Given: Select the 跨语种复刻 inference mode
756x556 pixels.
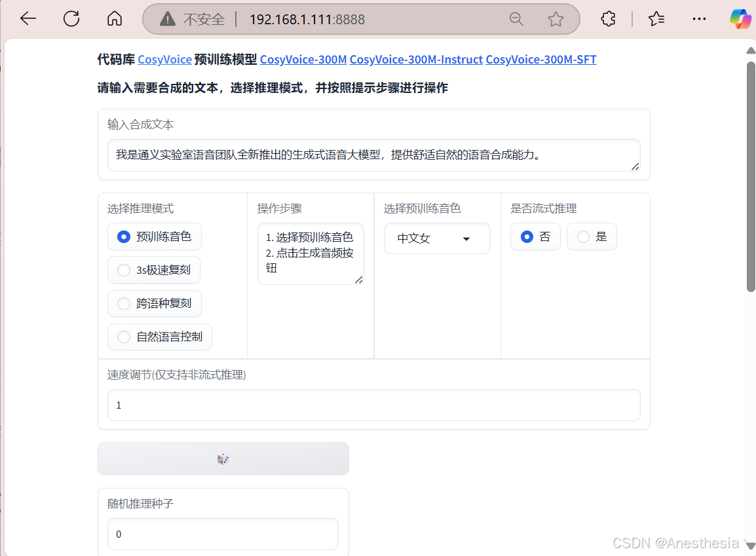Looking at the screenshot, I should click(x=155, y=303).
